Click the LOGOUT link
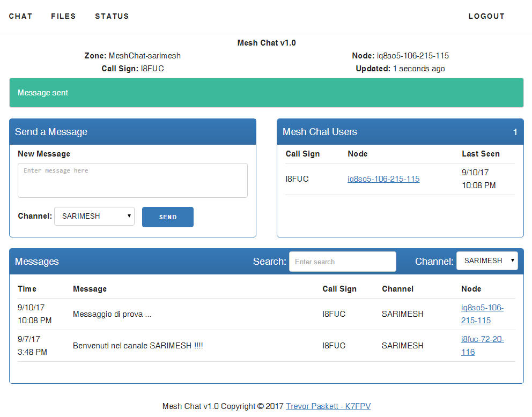 click(486, 16)
